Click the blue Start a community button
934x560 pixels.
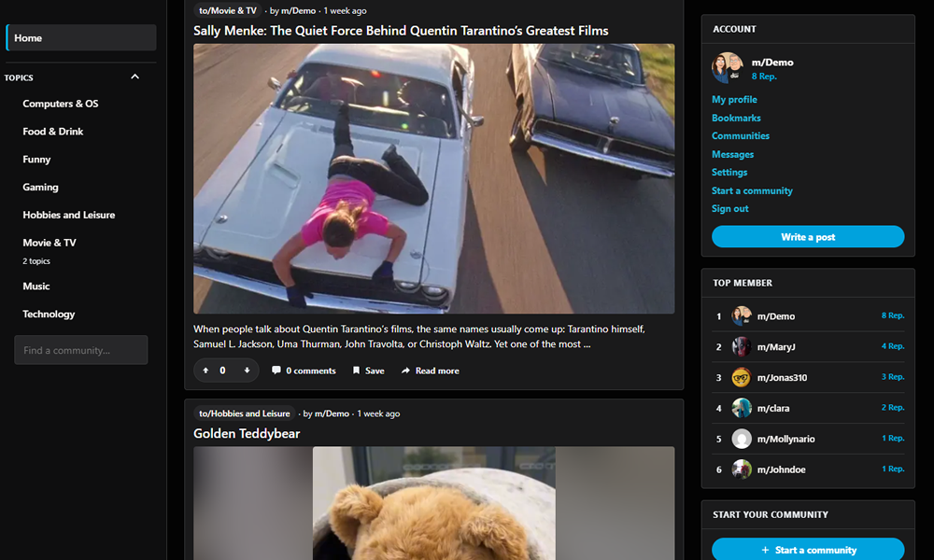tap(808, 550)
